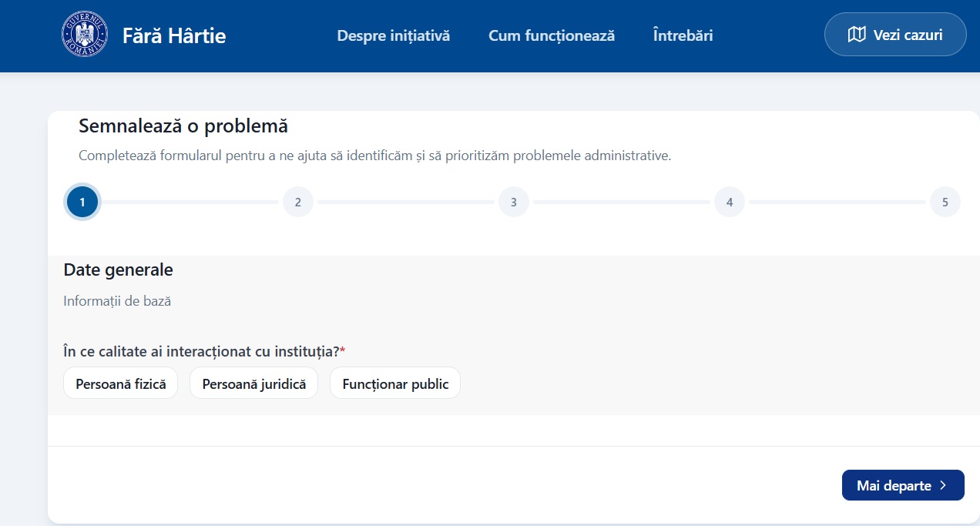Go to Cum funcționează section
The image size is (980, 529).
tap(552, 35)
